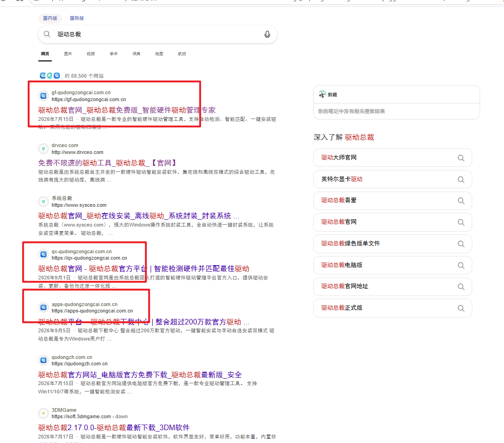This screenshot has width=504, height=443.
Task: Click the https://www.sysceo.com URL
Action: [79, 205]
